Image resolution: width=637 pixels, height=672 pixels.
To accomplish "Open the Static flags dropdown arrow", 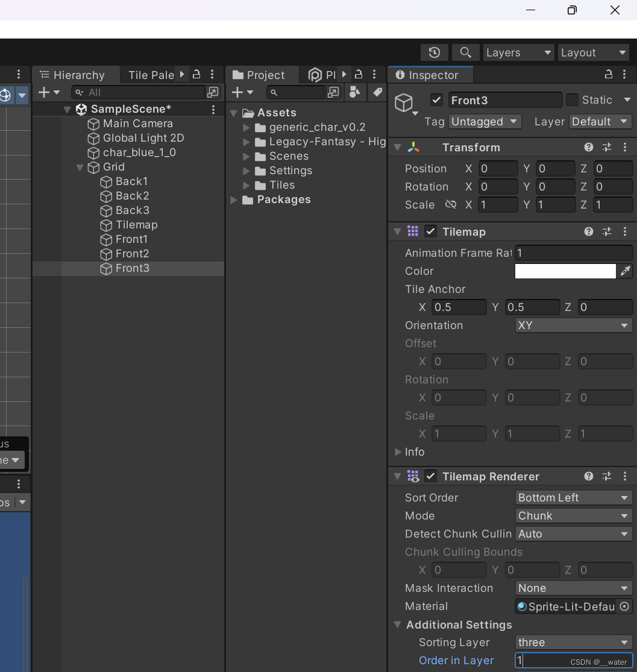I will tap(627, 100).
